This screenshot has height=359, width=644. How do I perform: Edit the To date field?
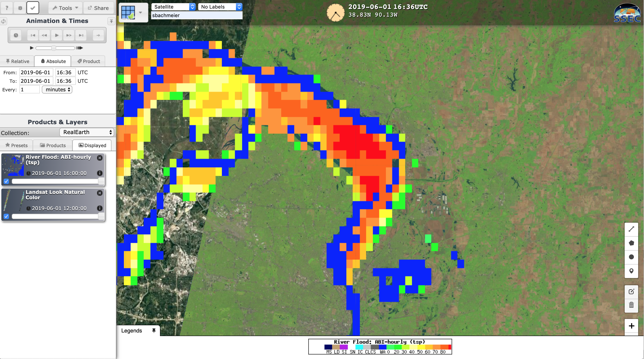click(x=36, y=81)
